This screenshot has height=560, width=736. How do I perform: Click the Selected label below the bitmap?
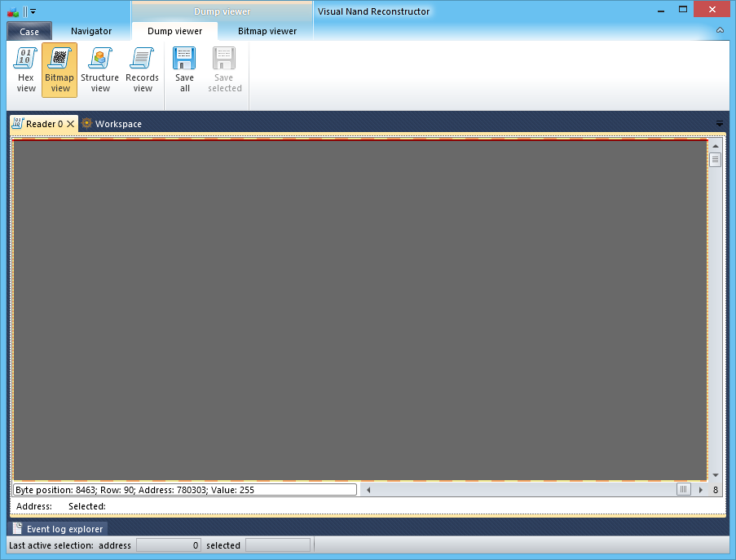pos(87,506)
